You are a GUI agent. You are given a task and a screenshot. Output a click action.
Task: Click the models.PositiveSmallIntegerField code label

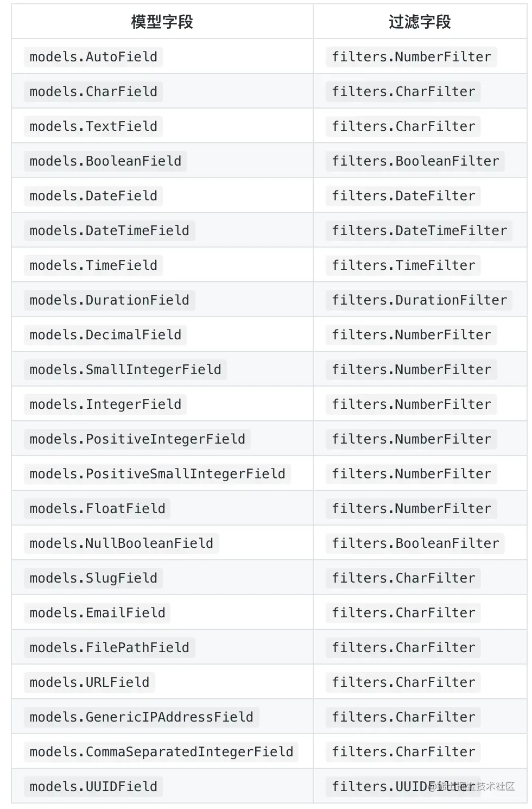[157, 473]
